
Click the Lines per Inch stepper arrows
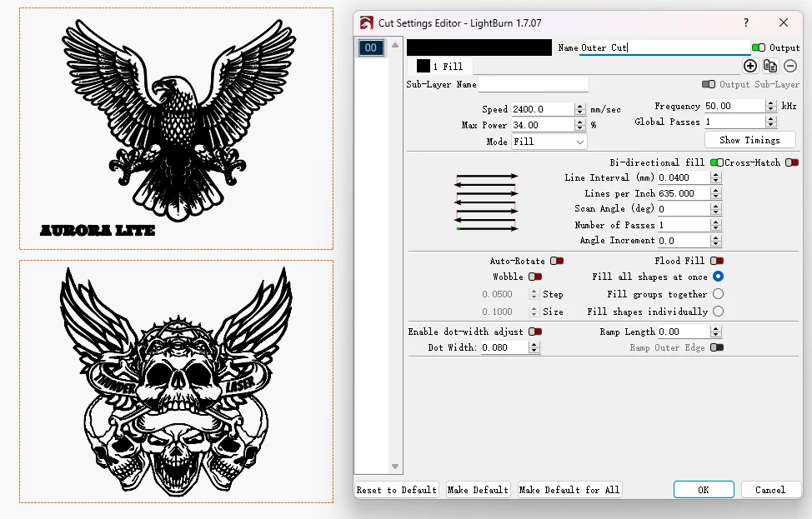(x=715, y=193)
